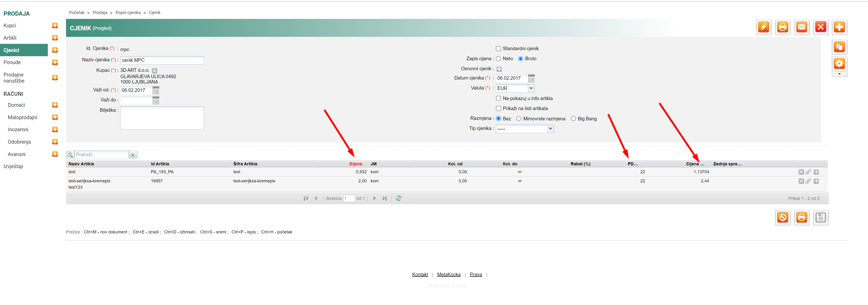Open the Važi od calendar picker
This screenshot has width=868, height=305.
[156, 90]
